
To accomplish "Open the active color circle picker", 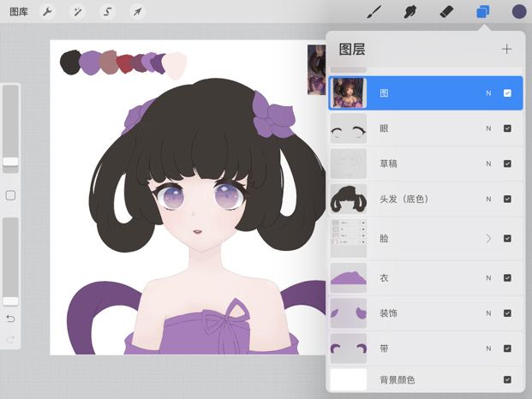I will (519, 12).
